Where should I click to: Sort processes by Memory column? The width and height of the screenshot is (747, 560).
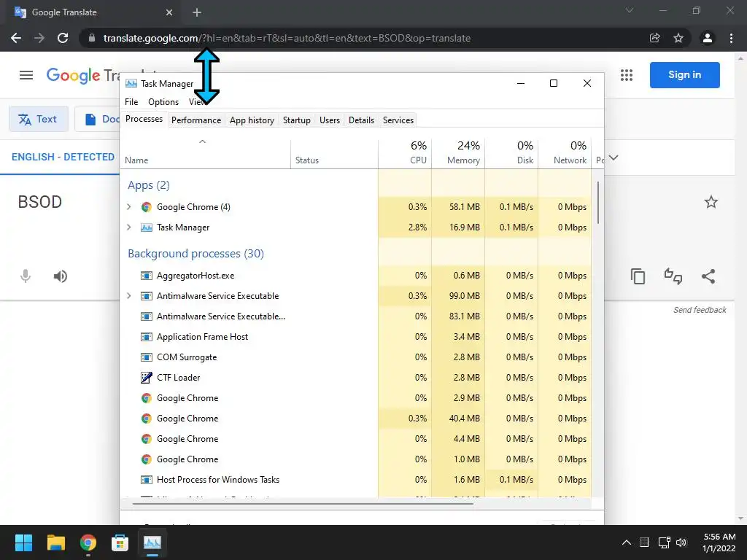point(458,153)
